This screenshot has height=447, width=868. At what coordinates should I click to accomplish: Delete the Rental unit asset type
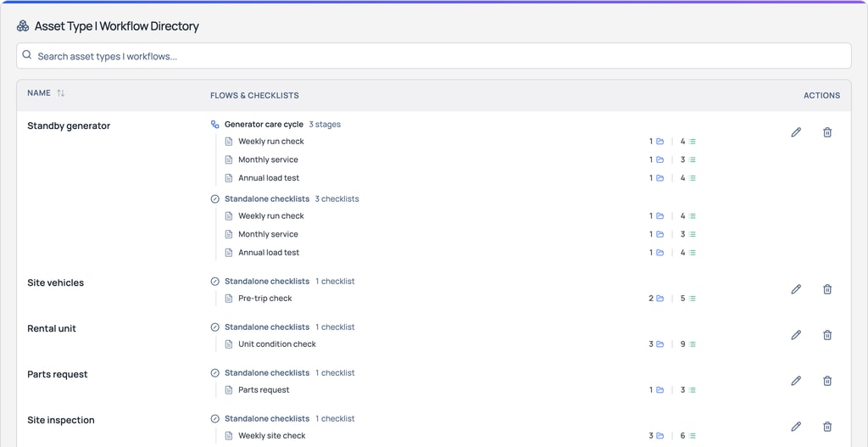pyautogui.click(x=827, y=334)
